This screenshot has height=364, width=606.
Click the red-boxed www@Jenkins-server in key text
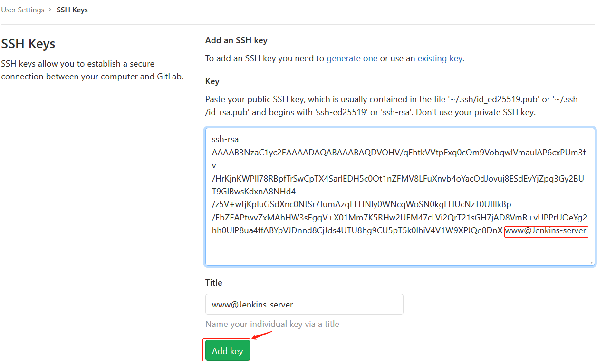546,231
